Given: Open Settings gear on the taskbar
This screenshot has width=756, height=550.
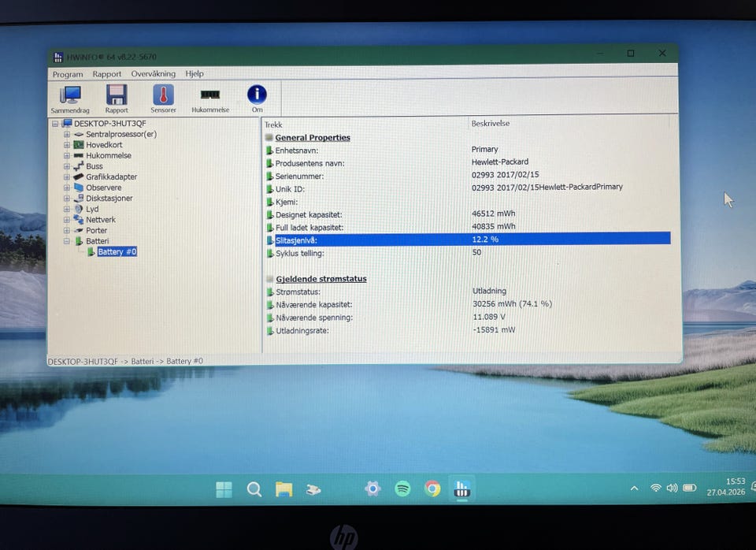Looking at the screenshot, I should click(x=372, y=489).
